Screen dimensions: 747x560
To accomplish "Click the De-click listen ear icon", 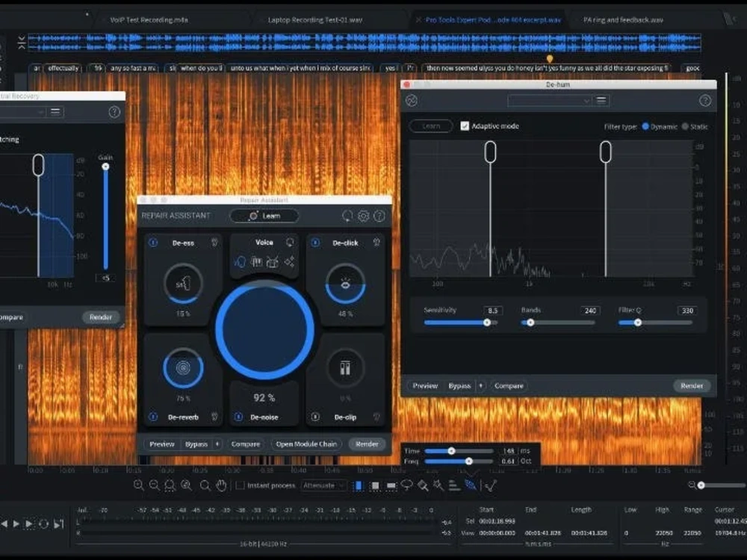I will click(376, 243).
